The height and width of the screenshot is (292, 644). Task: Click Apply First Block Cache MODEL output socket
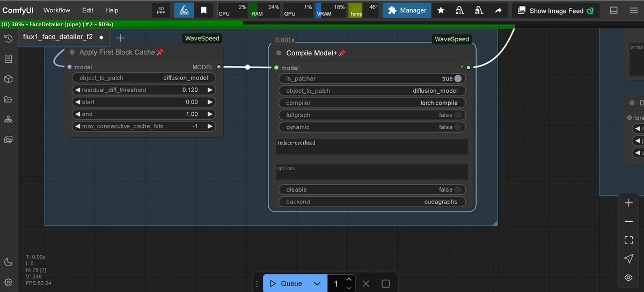pyautogui.click(x=218, y=67)
